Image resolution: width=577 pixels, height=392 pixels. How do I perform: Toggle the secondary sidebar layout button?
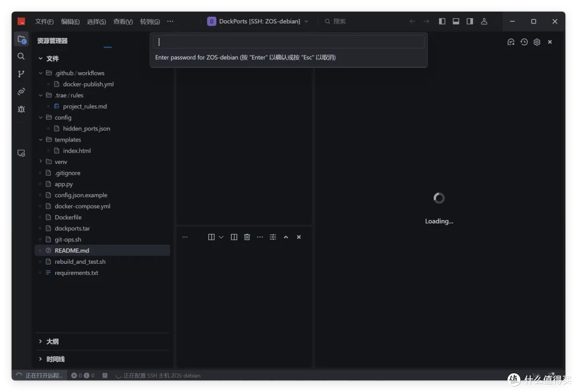[x=470, y=21]
